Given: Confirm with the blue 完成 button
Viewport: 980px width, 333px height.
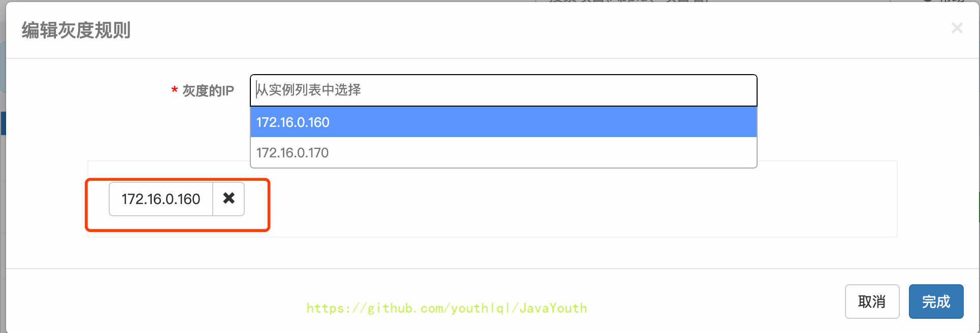Looking at the screenshot, I should coord(936,302).
